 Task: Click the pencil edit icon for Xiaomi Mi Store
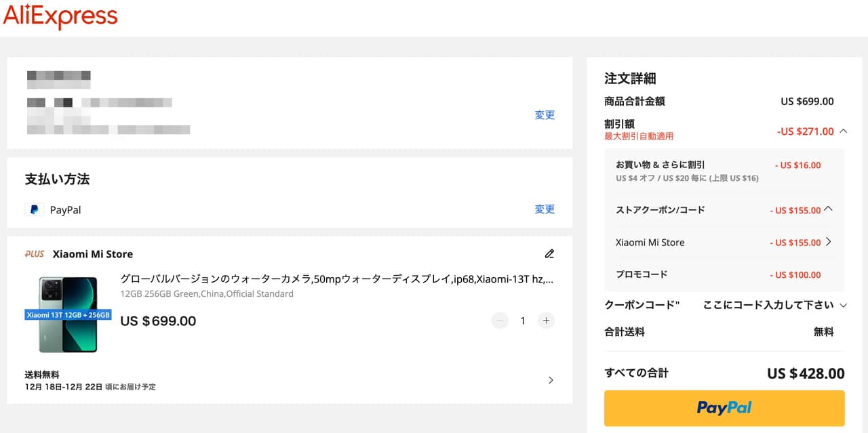[549, 254]
